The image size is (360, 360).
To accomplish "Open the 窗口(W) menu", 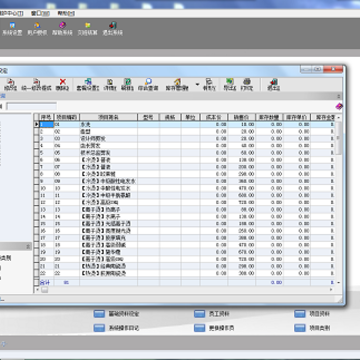I will (x=40, y=13).
